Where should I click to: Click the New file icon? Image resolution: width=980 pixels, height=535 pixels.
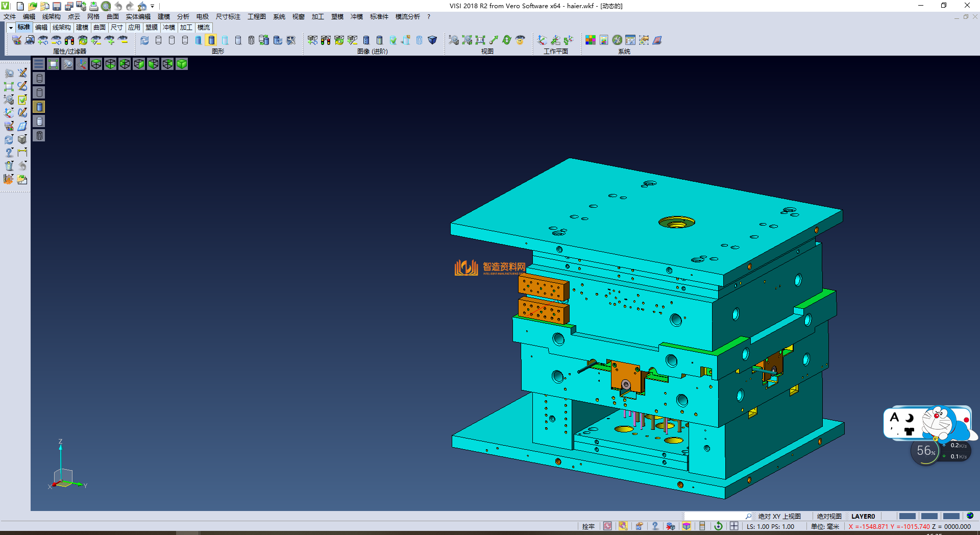click(20, 6)
